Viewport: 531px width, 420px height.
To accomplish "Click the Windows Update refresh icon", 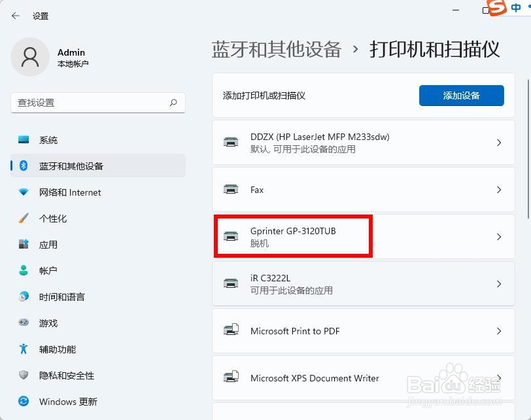I will tap(24, 402).
